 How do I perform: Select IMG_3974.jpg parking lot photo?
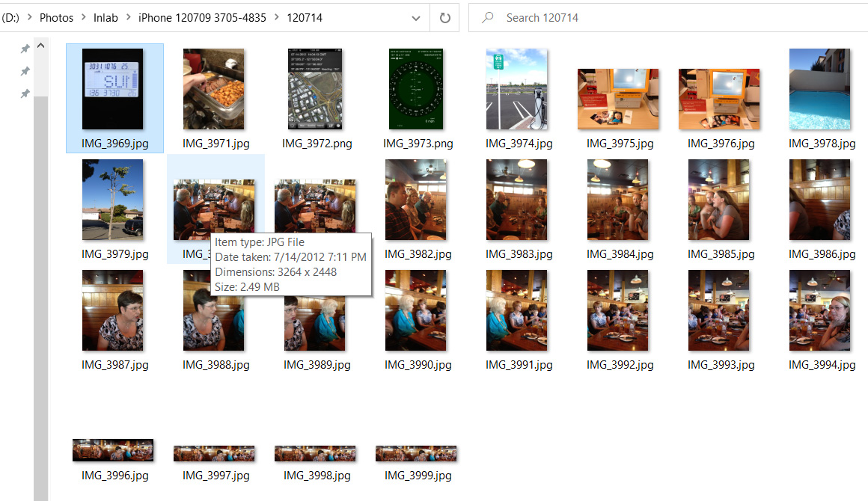(517, 89)
